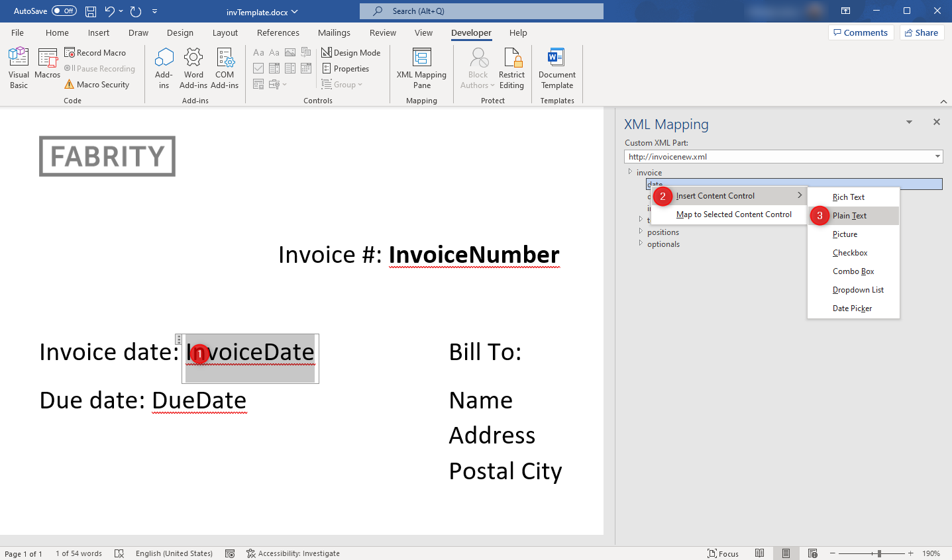The height and width of the screenshot is (560, 952).
Task: Insert Plain Text content control from ribbon
Action: 274,52
